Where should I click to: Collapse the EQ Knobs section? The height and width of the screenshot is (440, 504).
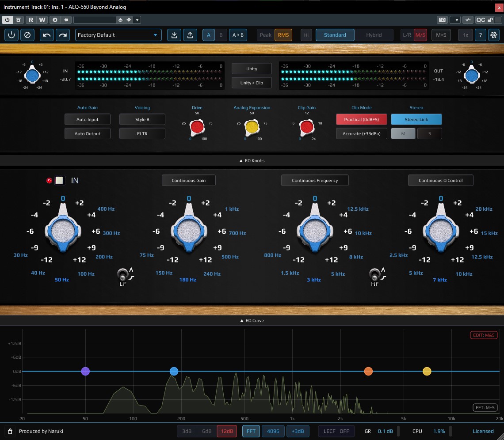(x=252, y=161)
